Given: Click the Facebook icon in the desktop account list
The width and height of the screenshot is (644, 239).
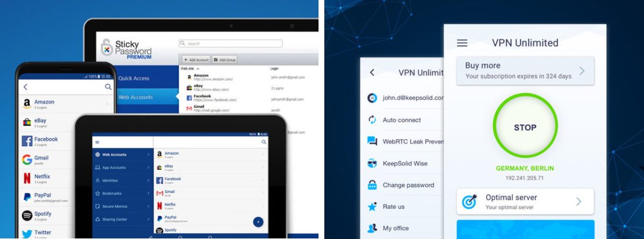Looking at the screenshot, I should pyautogui.click(x=189, y=97).
